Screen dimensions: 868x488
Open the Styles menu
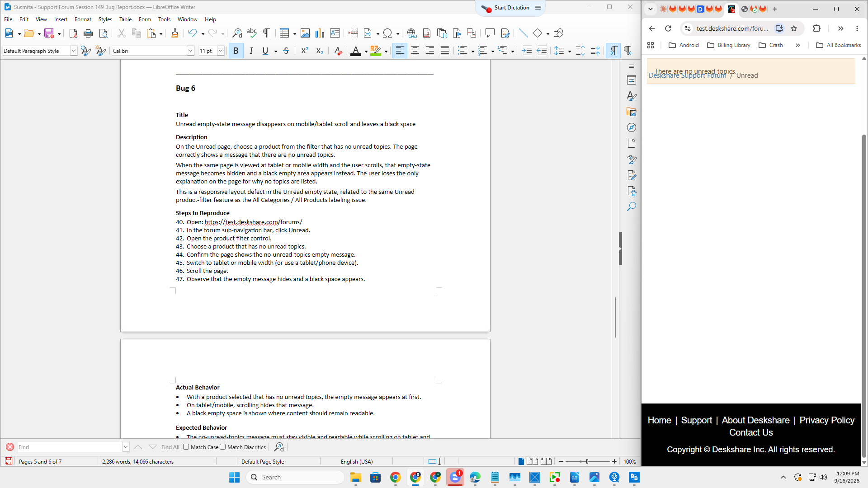coord(105,19)
